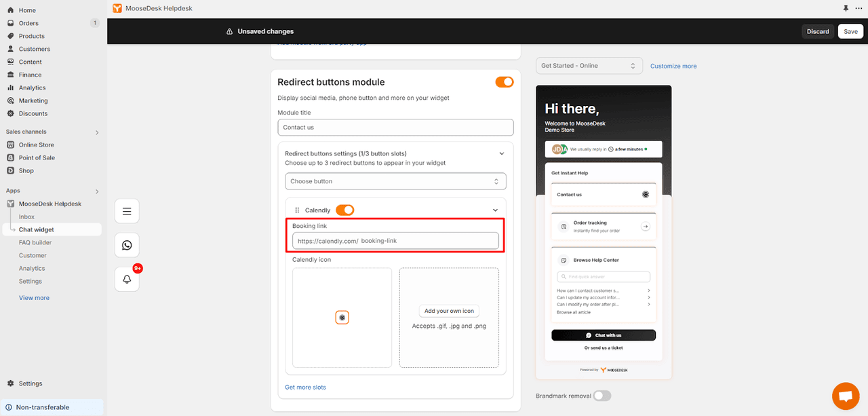This screenshot has width=868, height=416.
Task: Toggle the Brandmark removal switch
Action: click(602, 396)
